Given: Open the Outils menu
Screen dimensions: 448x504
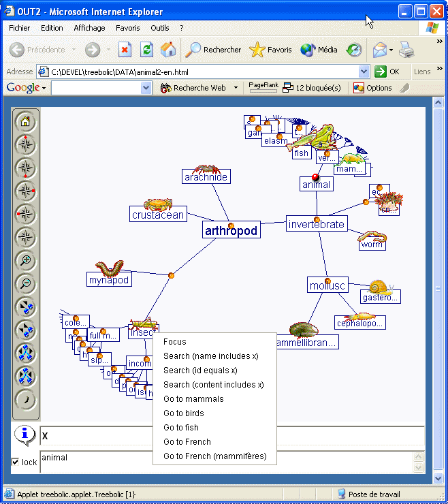Looking at the screenshot, I should point(160,28).
